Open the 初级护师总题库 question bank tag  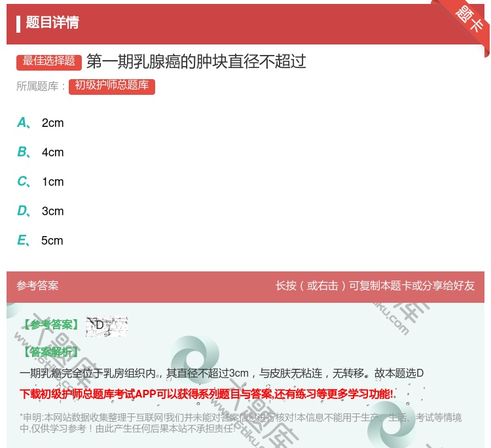pos(112,86)
